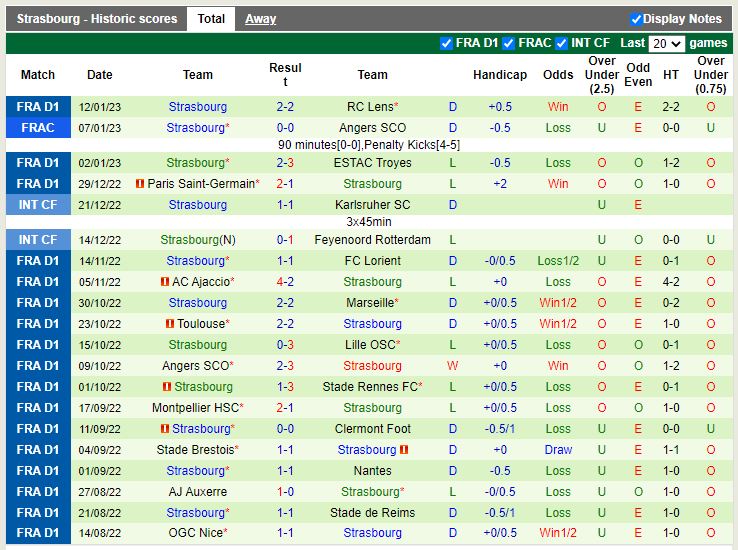Click the Odds column header

[x=558, y=75]
